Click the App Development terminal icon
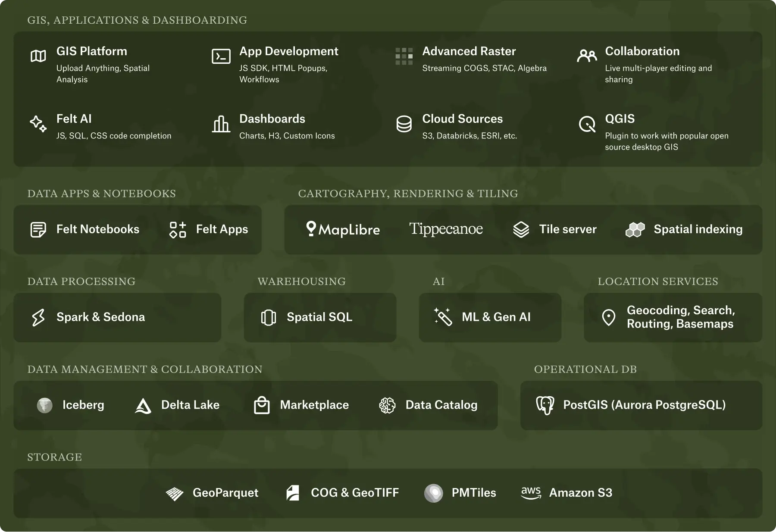This screenshot has height=532, width=776. coord(221,56)
